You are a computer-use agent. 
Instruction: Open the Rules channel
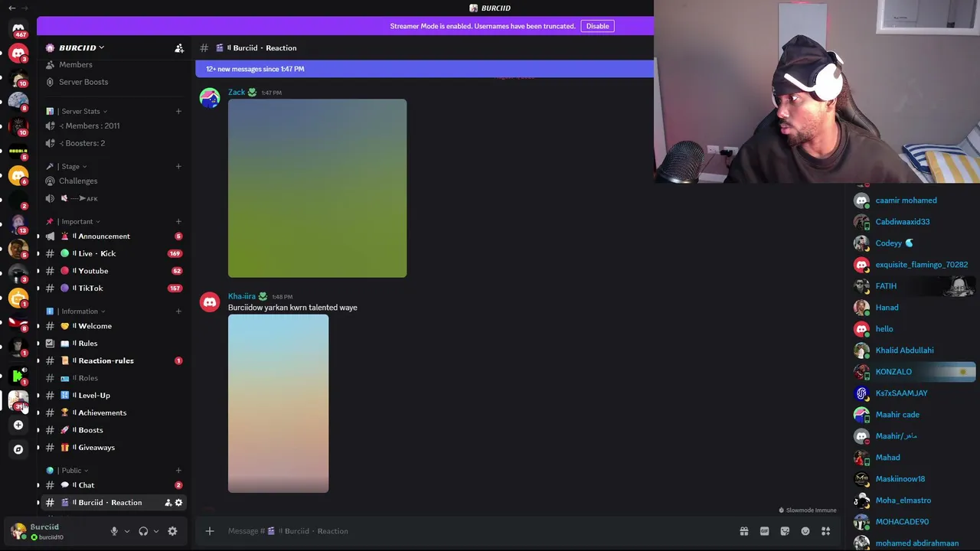click(113, 344)
